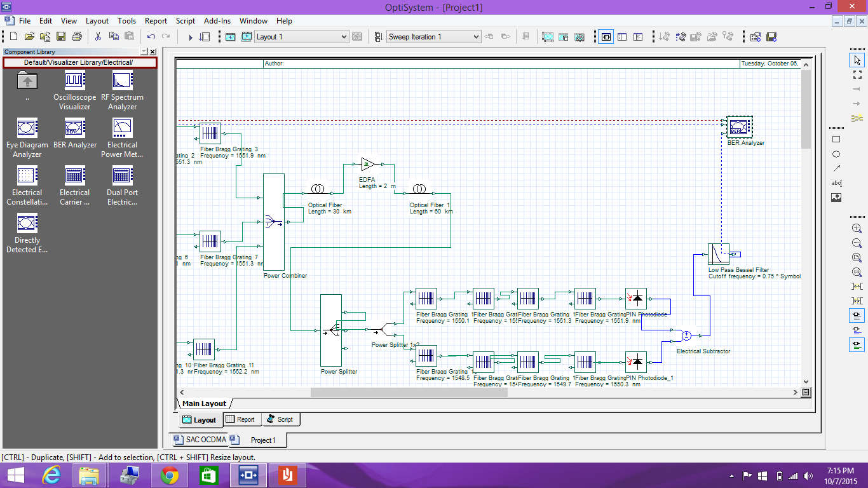868x488 pixels.
Task: Save the project using floppy disk icon
Action: click(61, 37)
